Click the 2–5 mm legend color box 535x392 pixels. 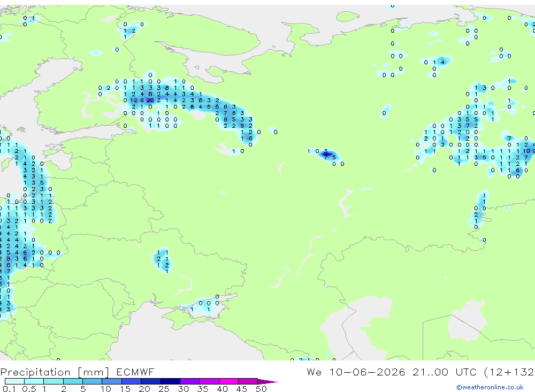(73, 381)
